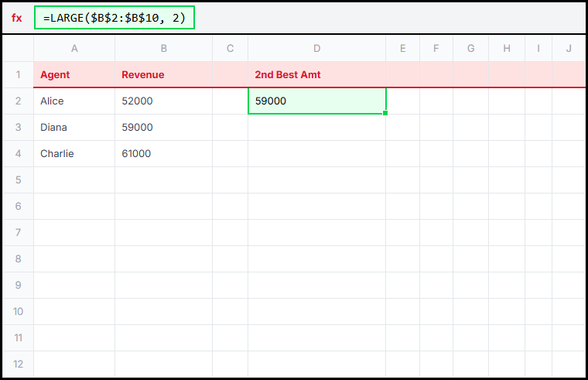Select column F header

click(x=436, y=49)
